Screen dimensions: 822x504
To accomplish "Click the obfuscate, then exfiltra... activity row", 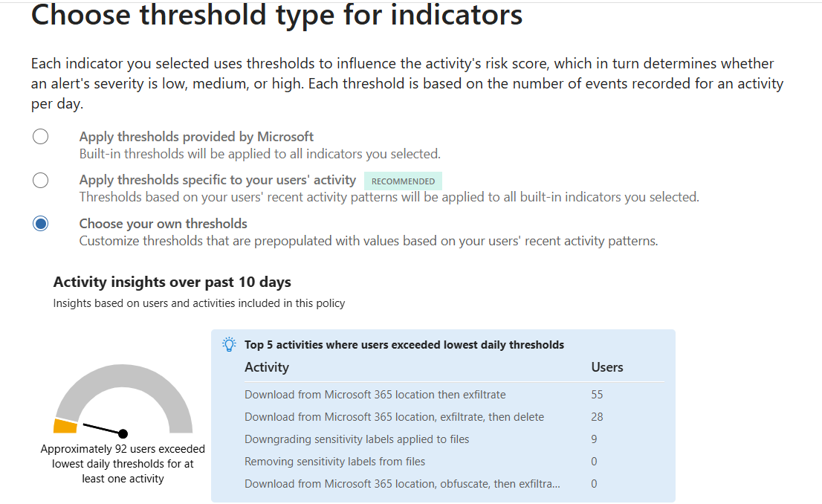I will point(454,483).
